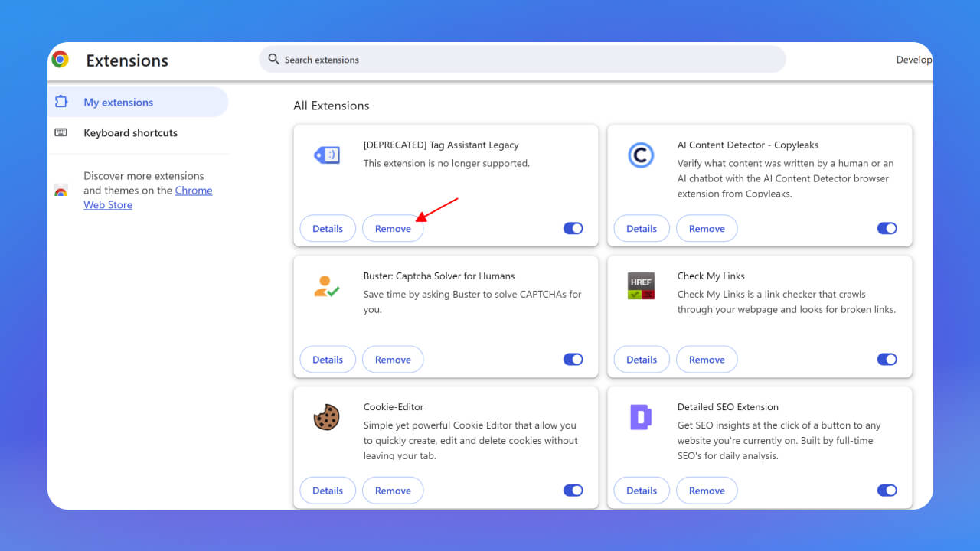Viewport: 980px width, 551px height.
Task: Click 'Check My Links' title text
Action: 711,275
